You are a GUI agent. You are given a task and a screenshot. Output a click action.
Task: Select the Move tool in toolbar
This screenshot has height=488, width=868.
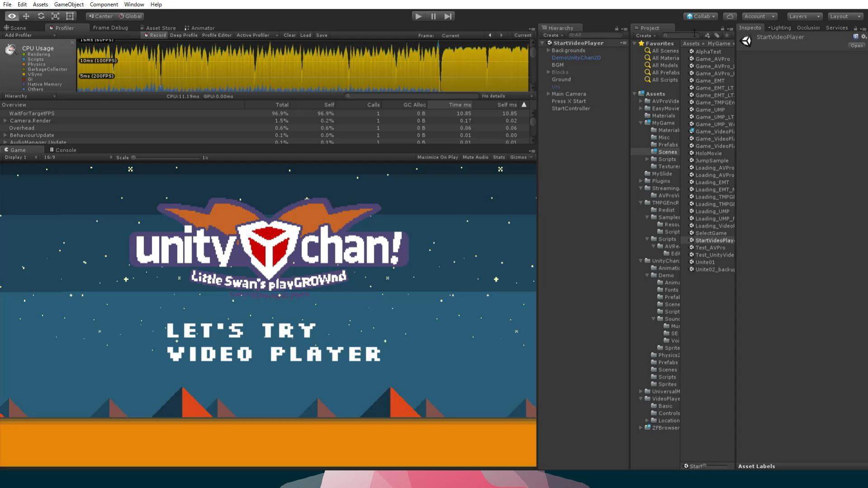click(x=26, y=16)
